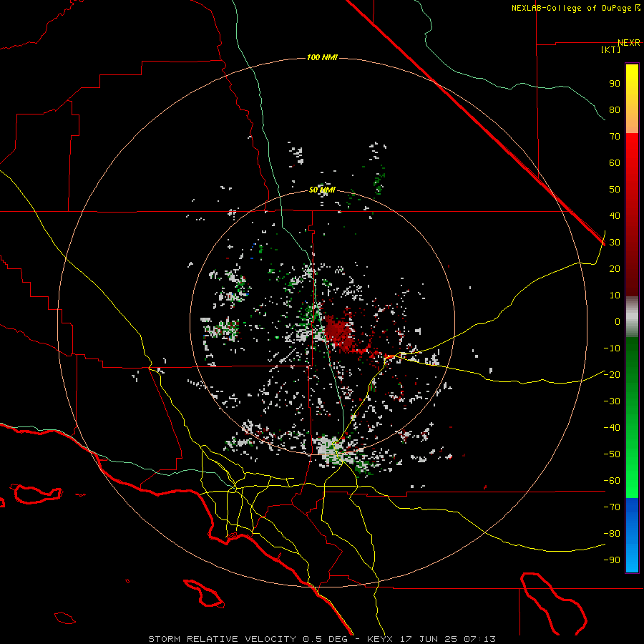Click the -40 scale tick label
This screenshot has width=644, height=644.
(612, 428)
